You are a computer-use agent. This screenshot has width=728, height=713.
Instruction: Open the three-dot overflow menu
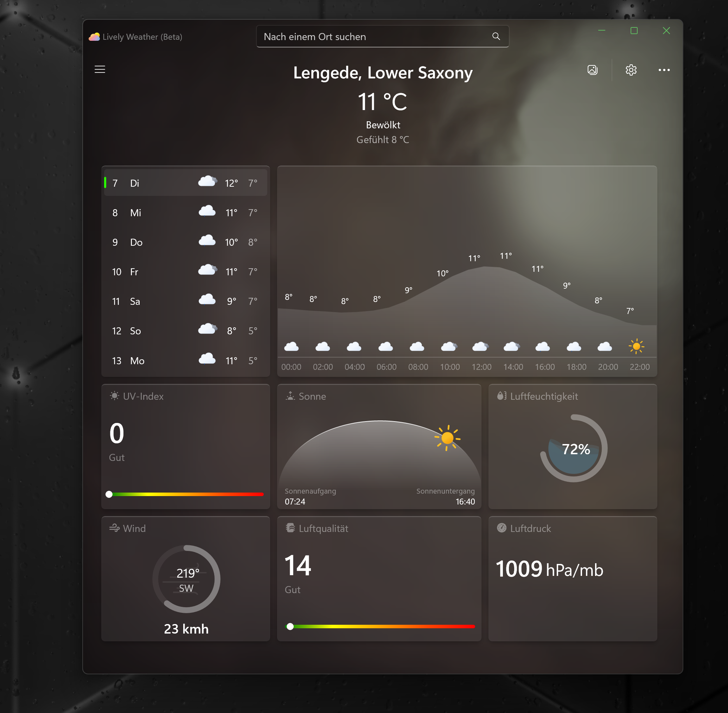664,70
